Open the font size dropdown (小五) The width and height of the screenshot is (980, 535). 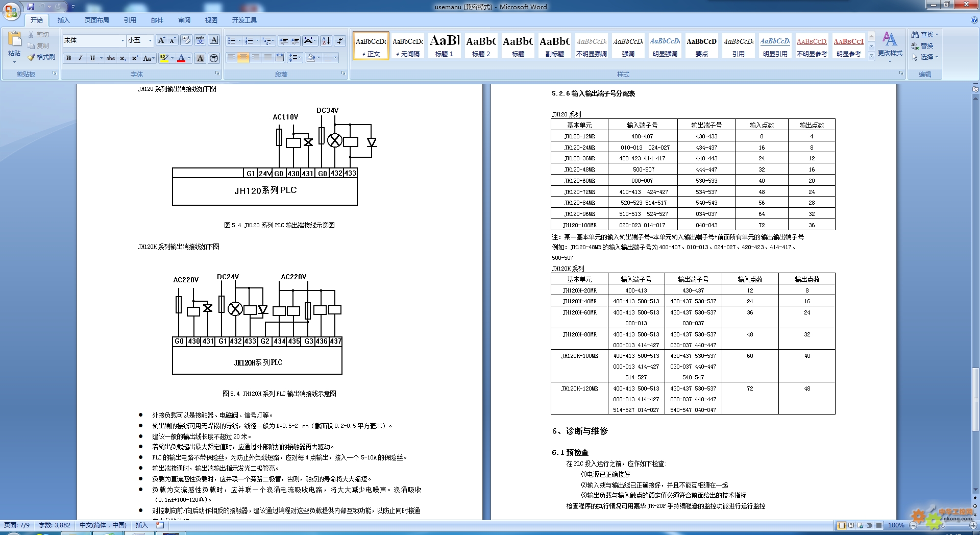point(150,40)
